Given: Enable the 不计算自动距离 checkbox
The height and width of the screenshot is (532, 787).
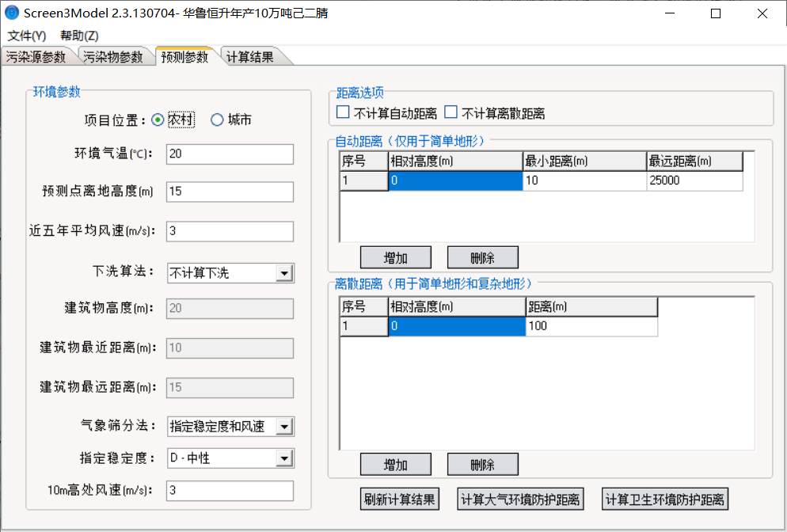Looking at the screenshot, I should click(x=343, y=112).
